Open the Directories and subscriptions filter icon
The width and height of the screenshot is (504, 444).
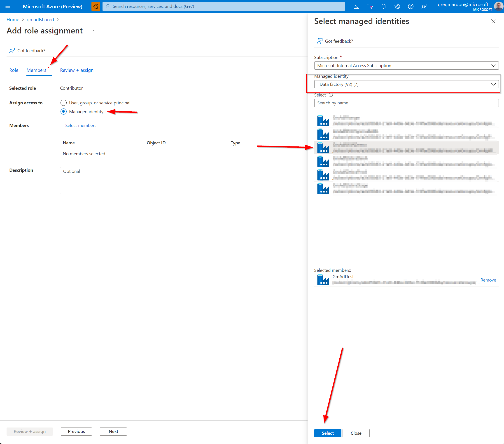(x=370, y=6)
